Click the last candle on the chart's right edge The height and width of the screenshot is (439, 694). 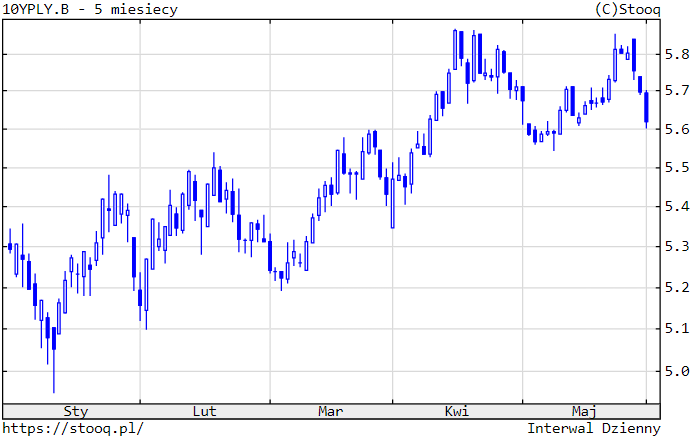(646, 107)
